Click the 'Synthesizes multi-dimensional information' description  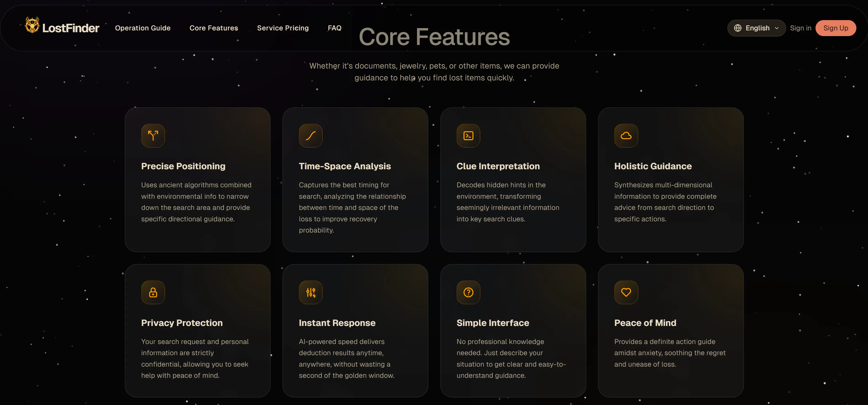(665, 202)
